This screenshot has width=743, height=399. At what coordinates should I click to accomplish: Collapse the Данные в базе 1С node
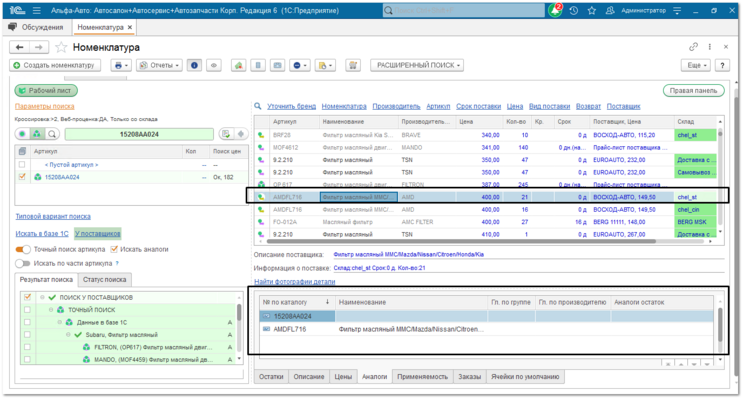(60, 322)
